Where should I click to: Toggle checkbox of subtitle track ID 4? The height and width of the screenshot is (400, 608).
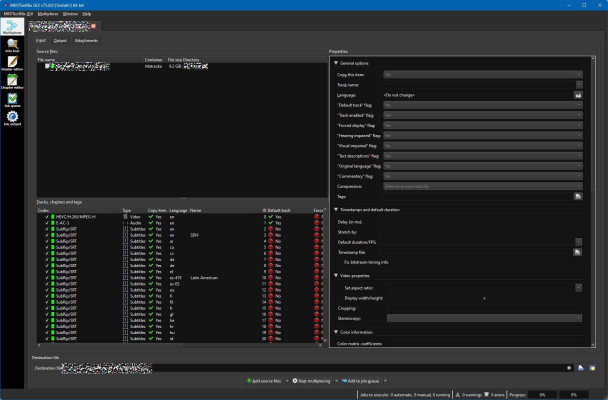pos(47,241)
